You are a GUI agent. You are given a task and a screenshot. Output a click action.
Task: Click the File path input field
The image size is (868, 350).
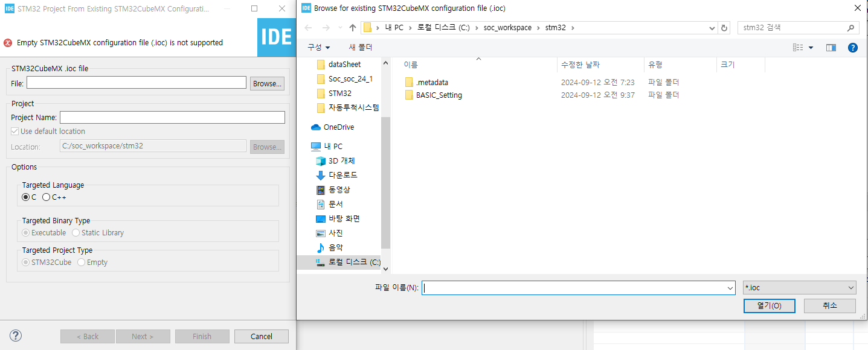[x=137, y=83]
